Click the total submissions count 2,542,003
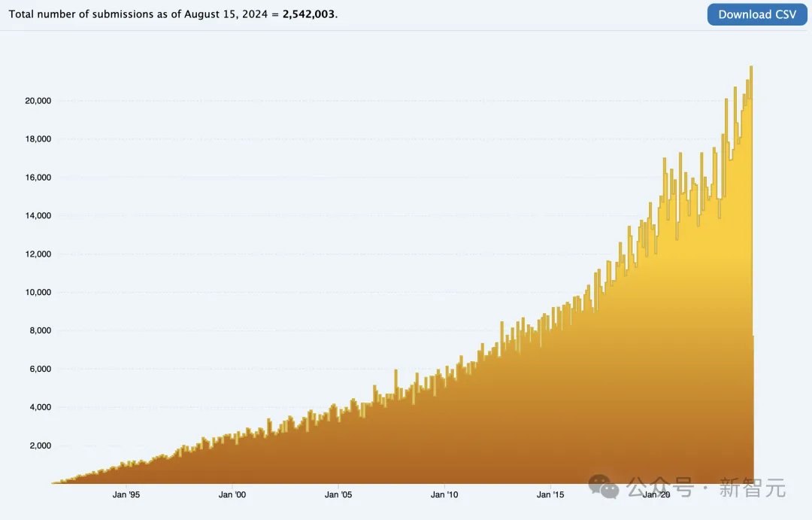 309,14
